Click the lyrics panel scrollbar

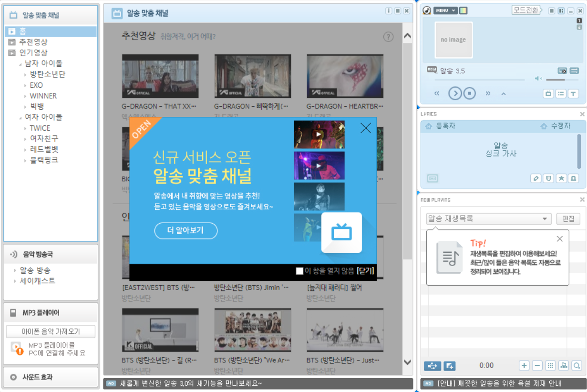[579, 152]
